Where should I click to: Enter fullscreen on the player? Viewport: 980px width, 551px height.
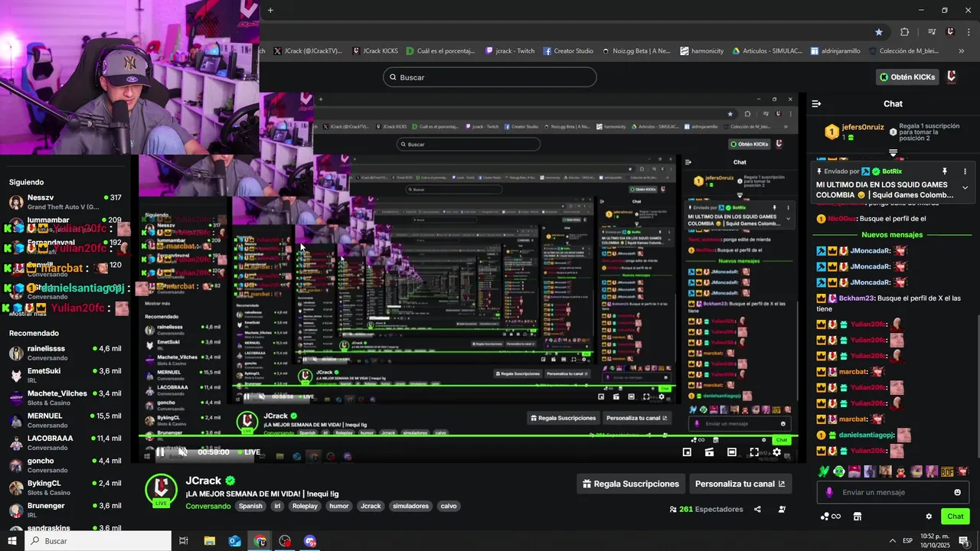click(754, 452)
